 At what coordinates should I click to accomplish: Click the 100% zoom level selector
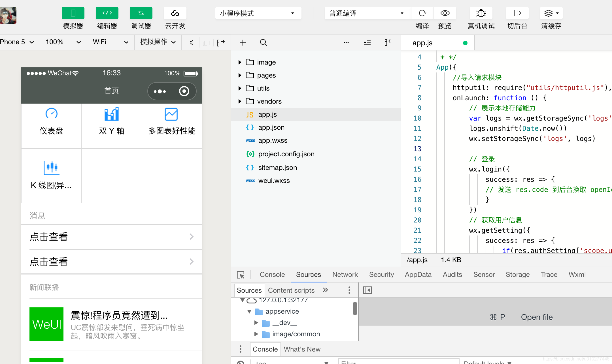[61, 42]
